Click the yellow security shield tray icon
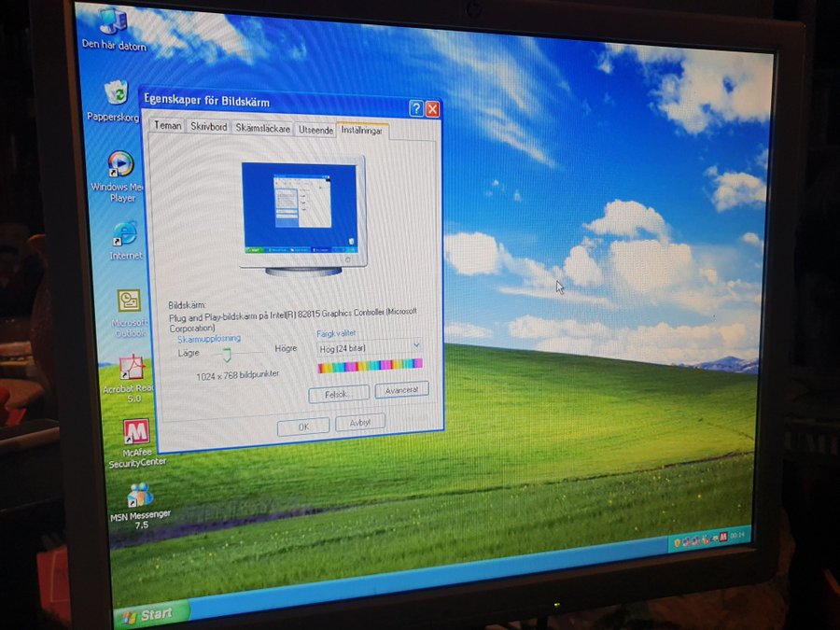 [677, 542]
